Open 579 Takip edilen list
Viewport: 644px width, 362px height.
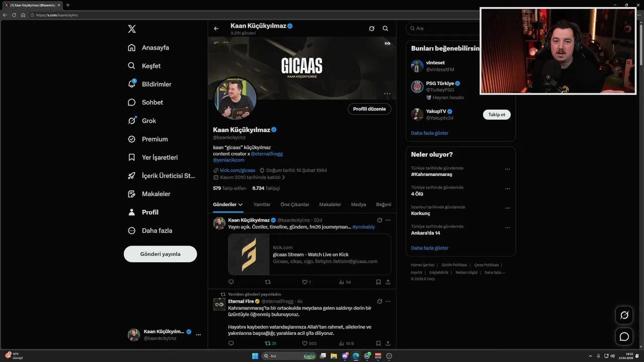tap(229, 188)
